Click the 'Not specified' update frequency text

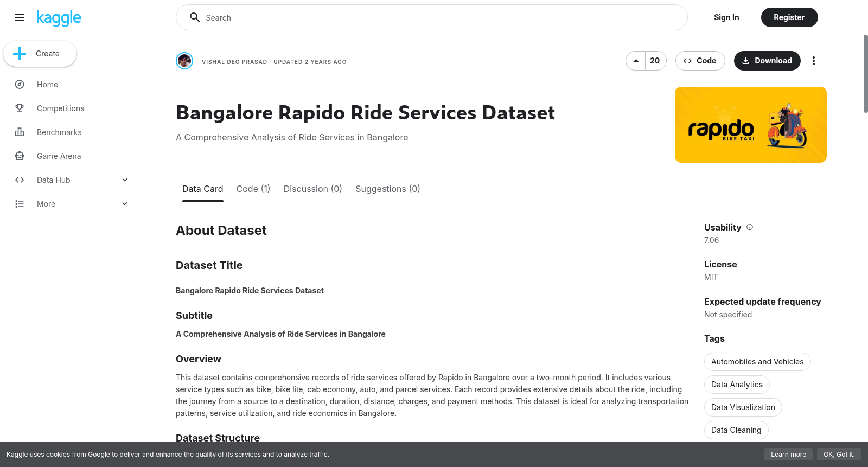click(x=728, y=315)
